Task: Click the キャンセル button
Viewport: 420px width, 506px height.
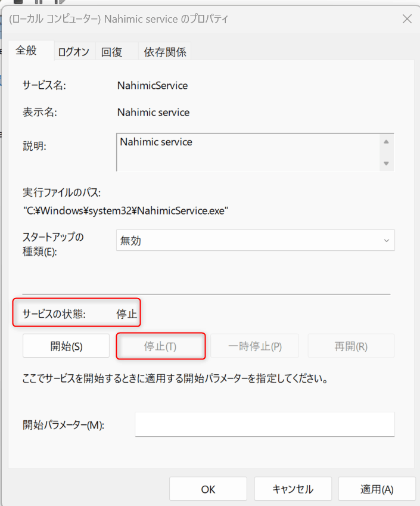Action: pos(293,489)
